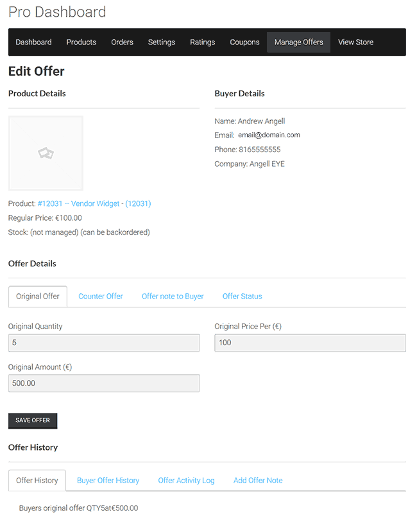
Task: Switch to the Offer Activity Log tab
Action: (186, 481)
